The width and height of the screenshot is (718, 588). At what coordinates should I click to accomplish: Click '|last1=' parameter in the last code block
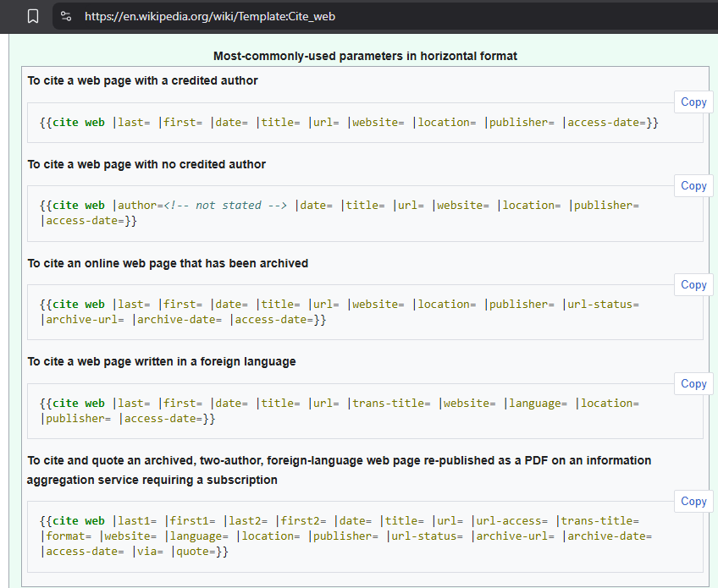[134, 521]
